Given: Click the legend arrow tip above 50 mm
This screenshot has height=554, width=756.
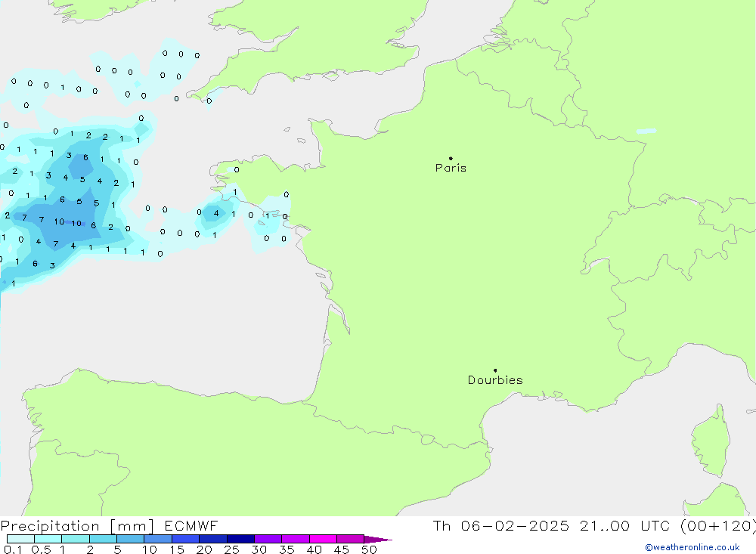Looking at the screenshot, I should pos(378,540).
